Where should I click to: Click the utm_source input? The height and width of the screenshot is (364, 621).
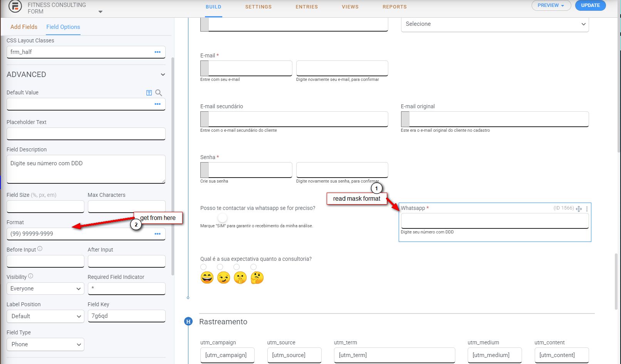[x=294, y=355]
